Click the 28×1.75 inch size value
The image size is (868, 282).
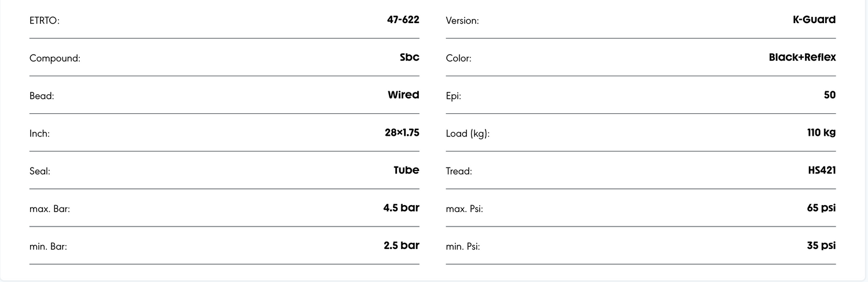(x=402, y=133)
